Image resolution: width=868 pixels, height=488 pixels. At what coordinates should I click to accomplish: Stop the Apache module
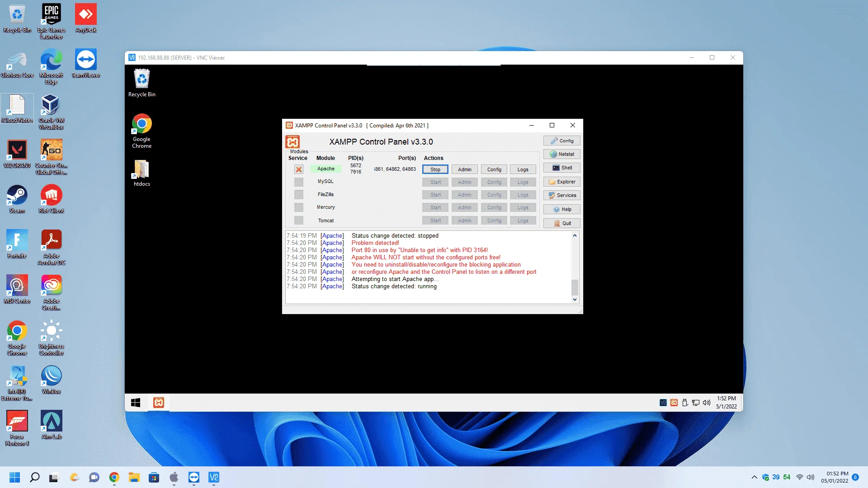435,169
